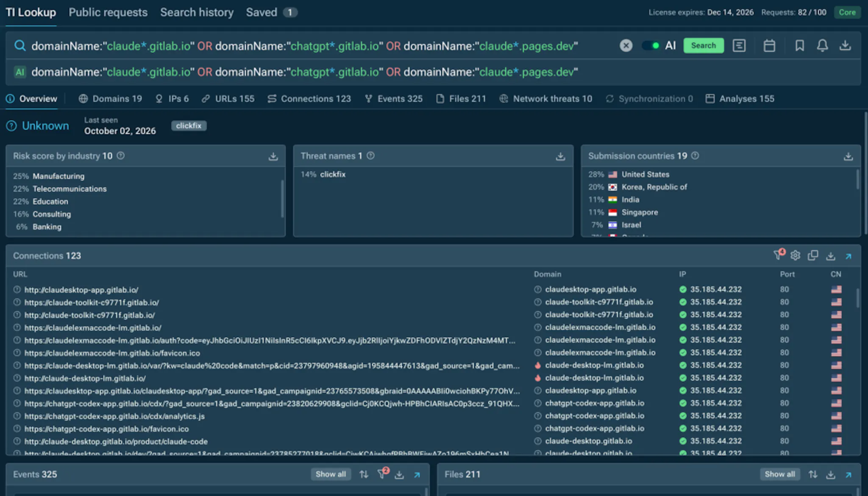Click Show all in Files panel
This screenshot has width=868, height=496.
click(x=780, y=474)
